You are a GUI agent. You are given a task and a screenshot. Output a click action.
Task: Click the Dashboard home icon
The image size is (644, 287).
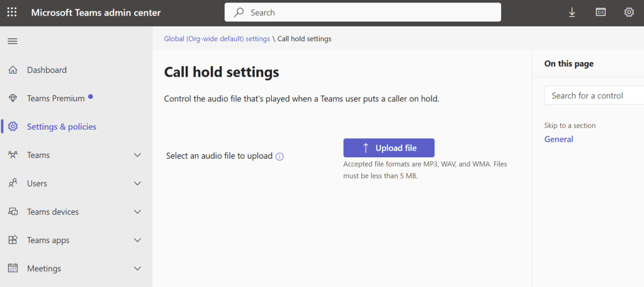pyautogui.click(x=13, y=70)
